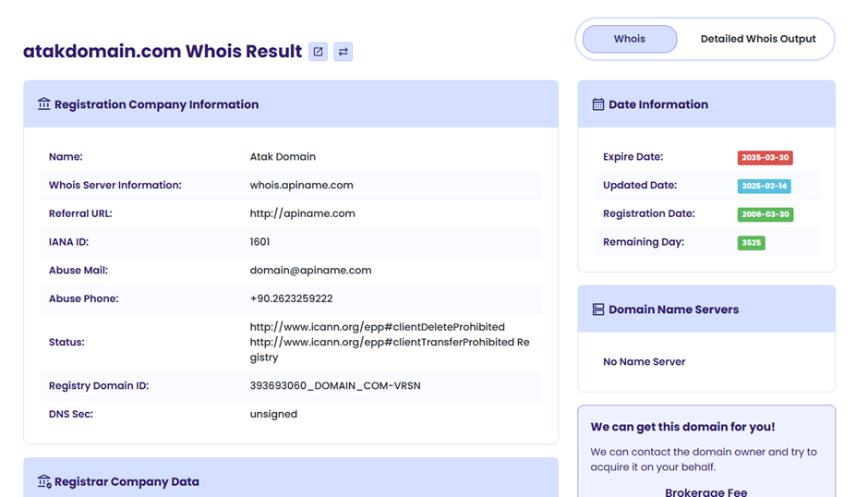868x497 pixels.
Task: Click the http://apiname.com referral URL
Action: (x=302, y=213)
